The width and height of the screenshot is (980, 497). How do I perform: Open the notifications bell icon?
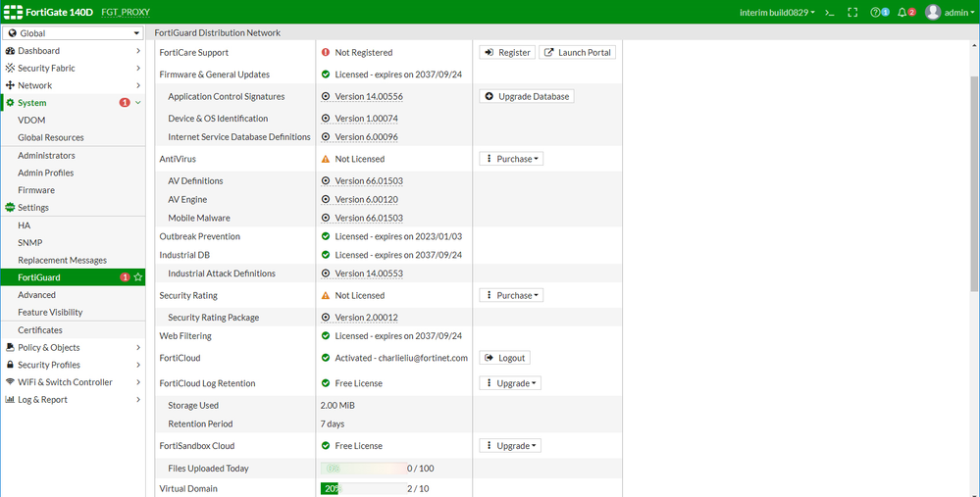click(x=902, y=13)
